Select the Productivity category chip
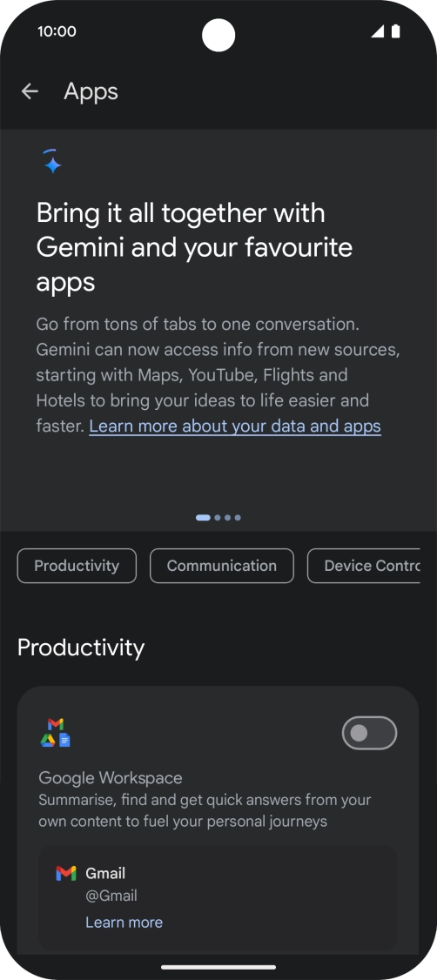 coord(77,566)
